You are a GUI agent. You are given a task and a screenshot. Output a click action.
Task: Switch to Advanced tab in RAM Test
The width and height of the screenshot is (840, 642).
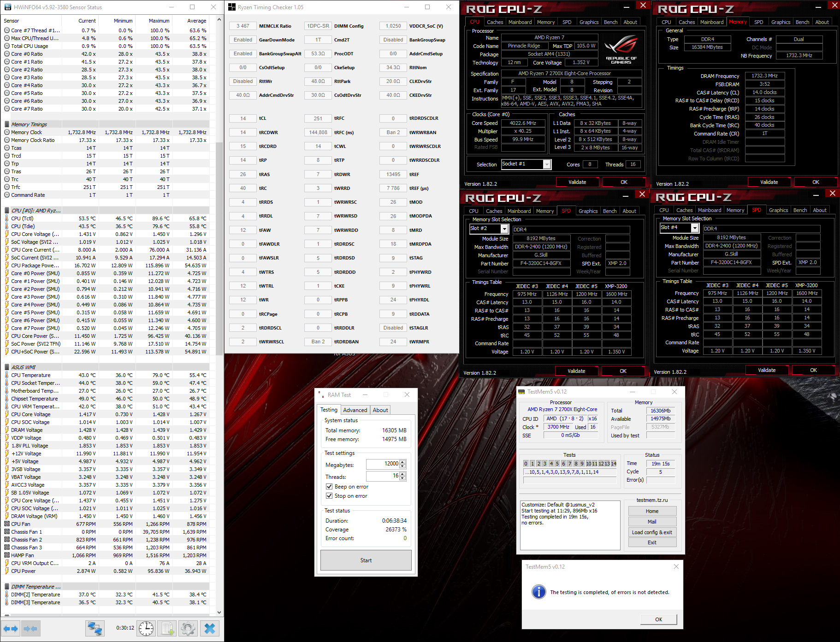coord(355,410)
